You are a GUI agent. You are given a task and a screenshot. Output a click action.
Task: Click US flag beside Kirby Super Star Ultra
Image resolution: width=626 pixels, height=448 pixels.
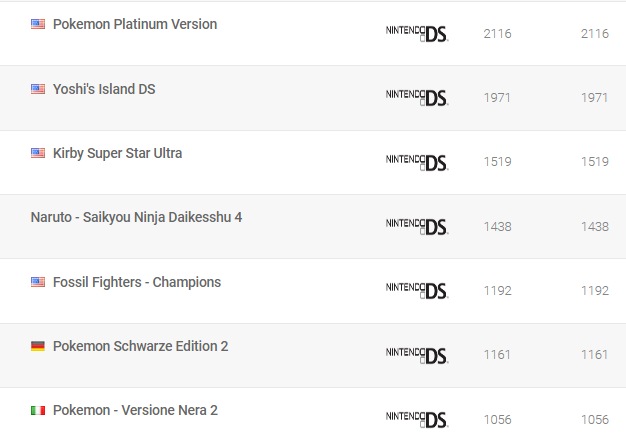(x=38, y=153)
